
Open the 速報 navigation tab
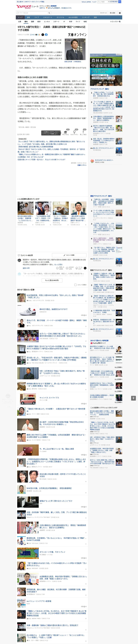coord(28,17)
